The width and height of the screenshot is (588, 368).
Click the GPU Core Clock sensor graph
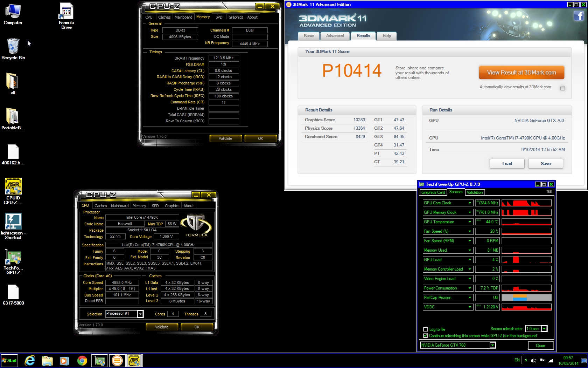526,203
